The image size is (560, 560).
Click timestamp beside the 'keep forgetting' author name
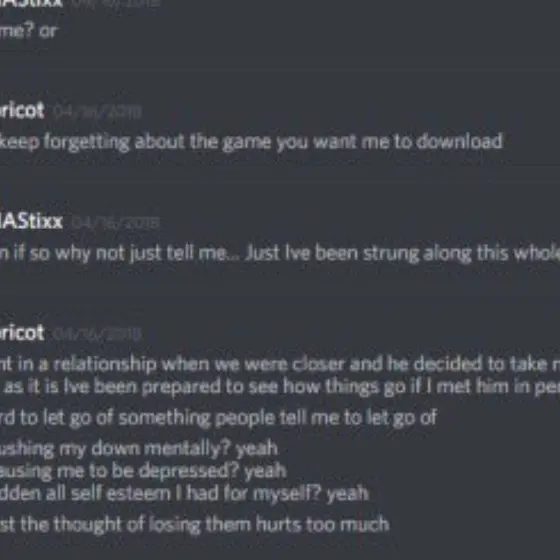97,112
